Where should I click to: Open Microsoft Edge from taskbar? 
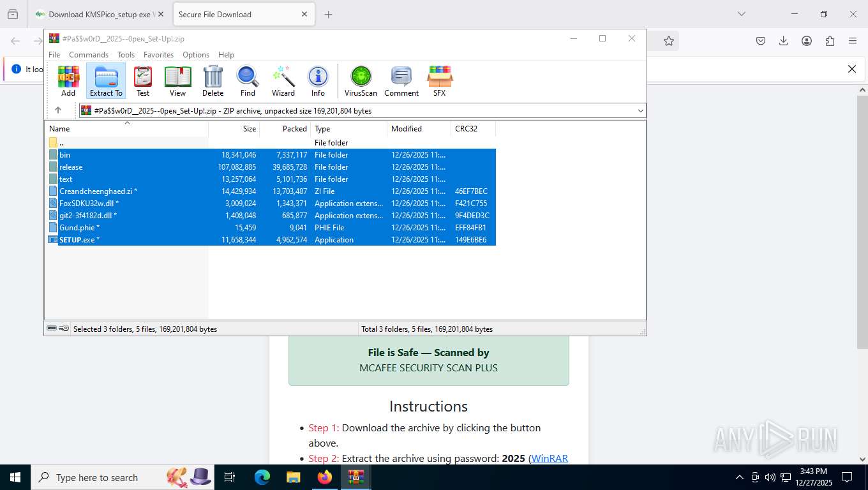coord(262,477)
